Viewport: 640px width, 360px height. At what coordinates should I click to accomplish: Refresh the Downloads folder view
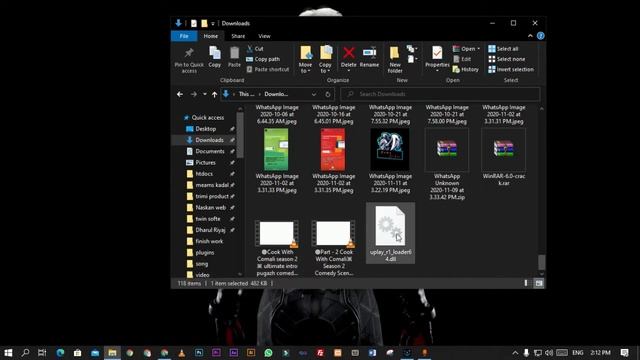[327, 94]
